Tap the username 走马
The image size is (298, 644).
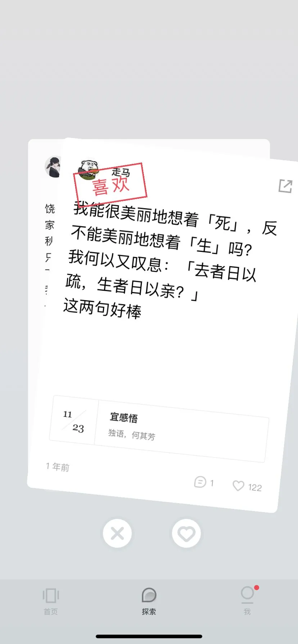121,172
